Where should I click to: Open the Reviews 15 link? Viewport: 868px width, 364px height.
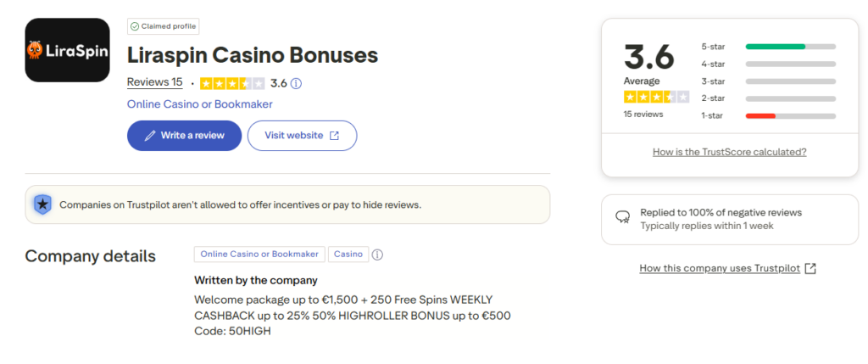(154, 82)
